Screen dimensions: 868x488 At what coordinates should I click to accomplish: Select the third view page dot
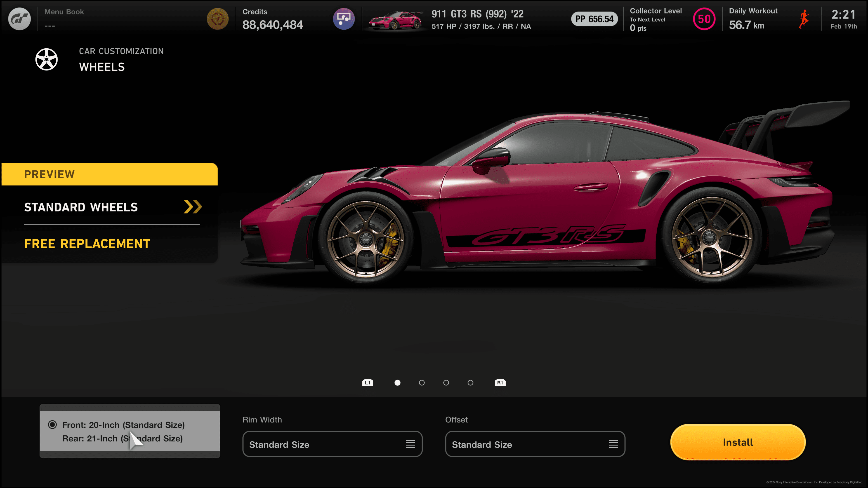(446, 382)
